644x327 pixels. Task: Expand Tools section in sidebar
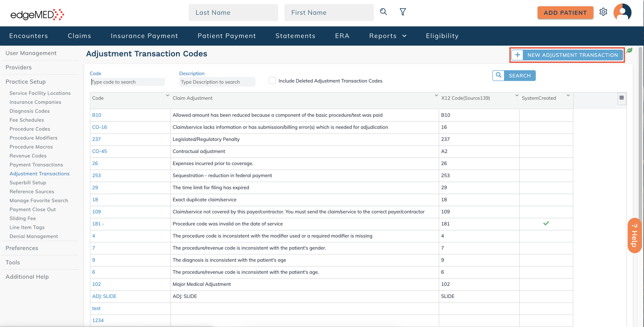click(13, 262)
